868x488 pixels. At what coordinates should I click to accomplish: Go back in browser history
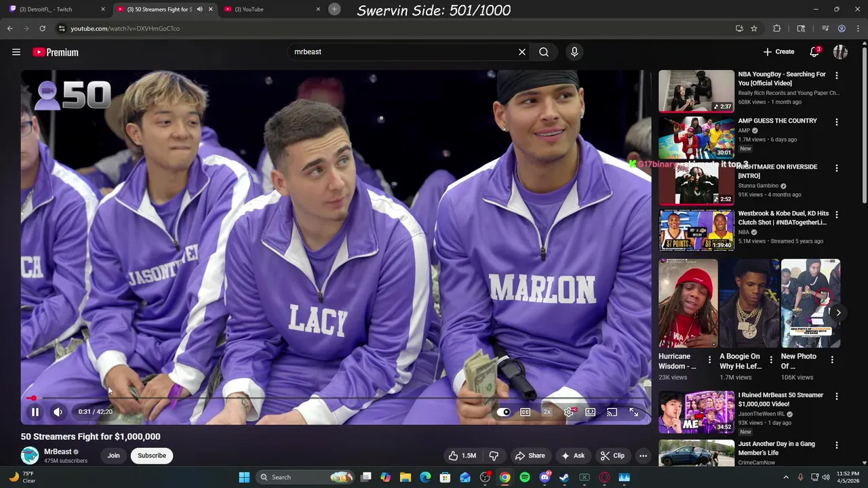[10, 28]
